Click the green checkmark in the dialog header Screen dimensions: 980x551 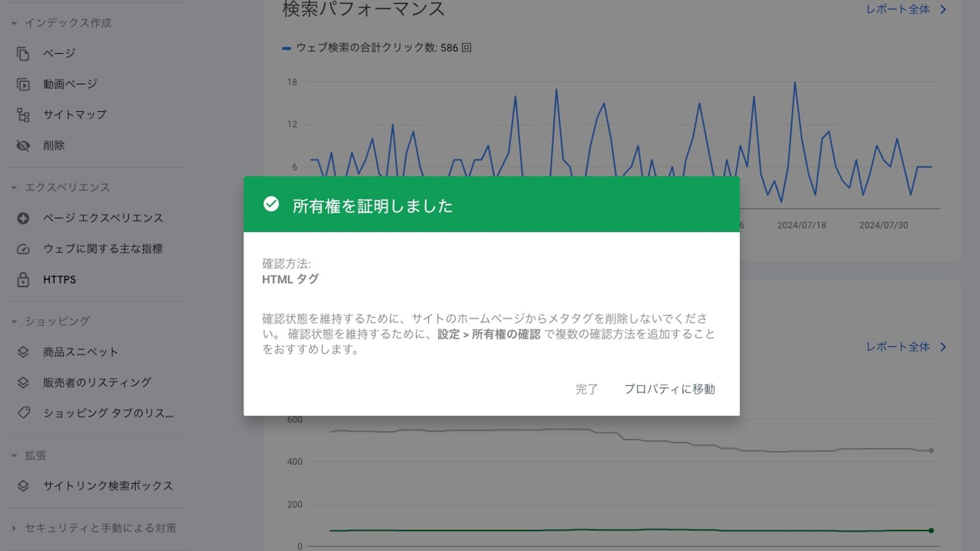pos(271,204)
